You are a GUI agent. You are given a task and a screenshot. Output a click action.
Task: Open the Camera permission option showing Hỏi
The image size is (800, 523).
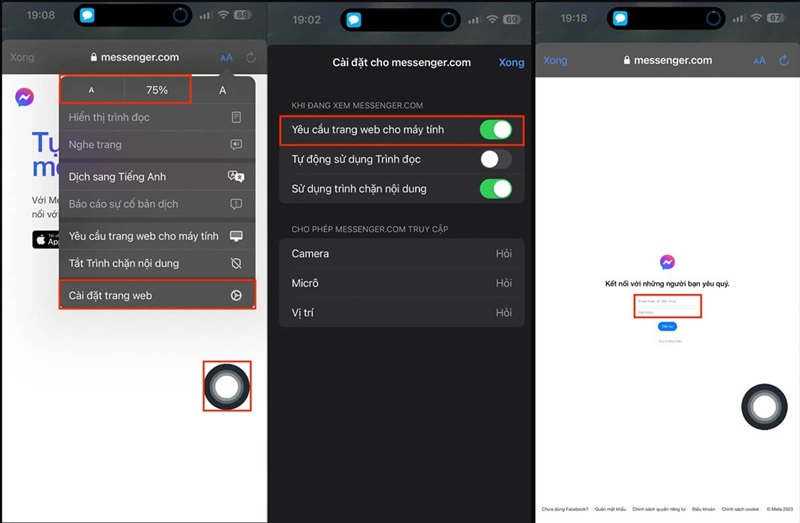[x=402, y=254]
